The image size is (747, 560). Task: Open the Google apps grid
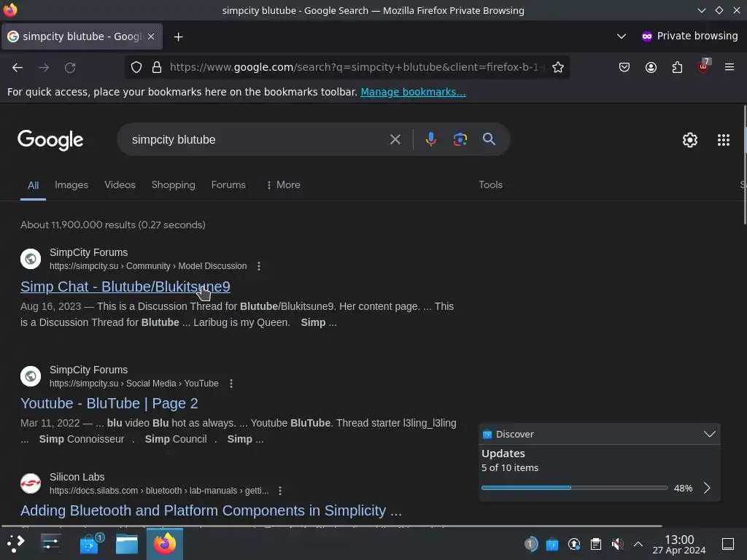pyautogui.click(x=724, y=140)
